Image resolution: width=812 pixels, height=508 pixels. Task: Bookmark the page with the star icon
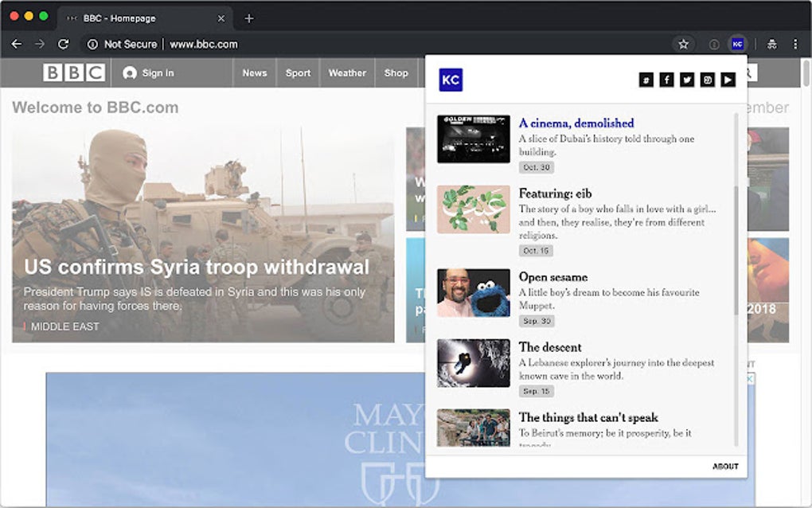(683, 45)
